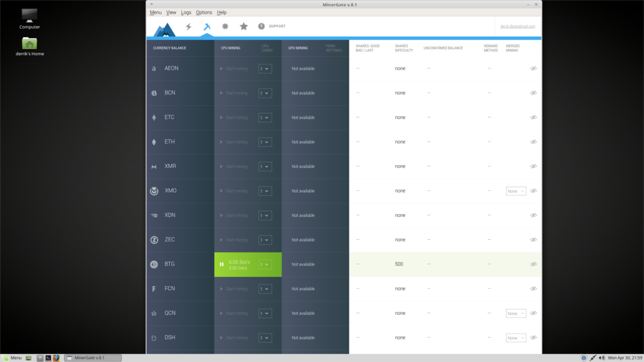The image size is (644, 362).
Task: Open the Menu menu in MinerGate
Action: point(156,12)
